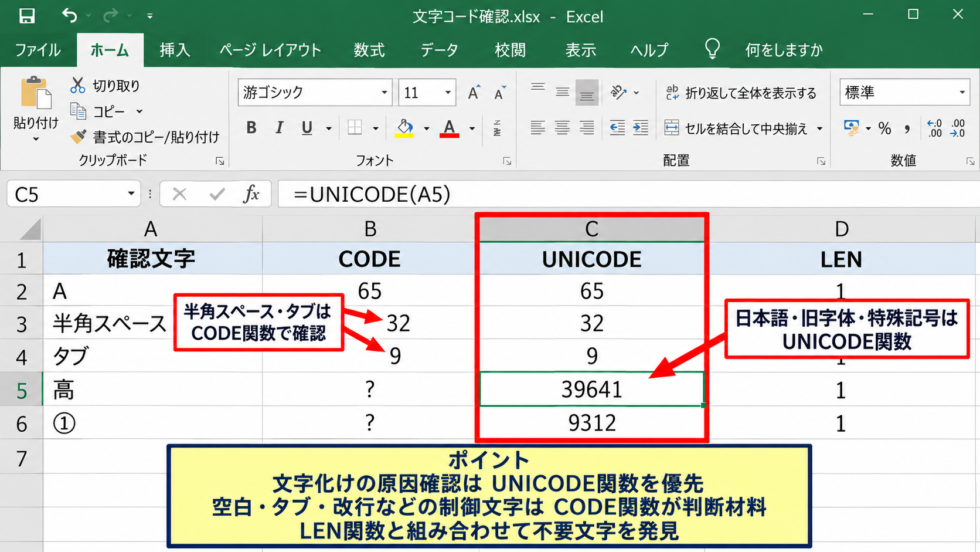The width and height of the screenshot is (980, 552).
Task: Decrease decimal places
Action: (958, 128)
